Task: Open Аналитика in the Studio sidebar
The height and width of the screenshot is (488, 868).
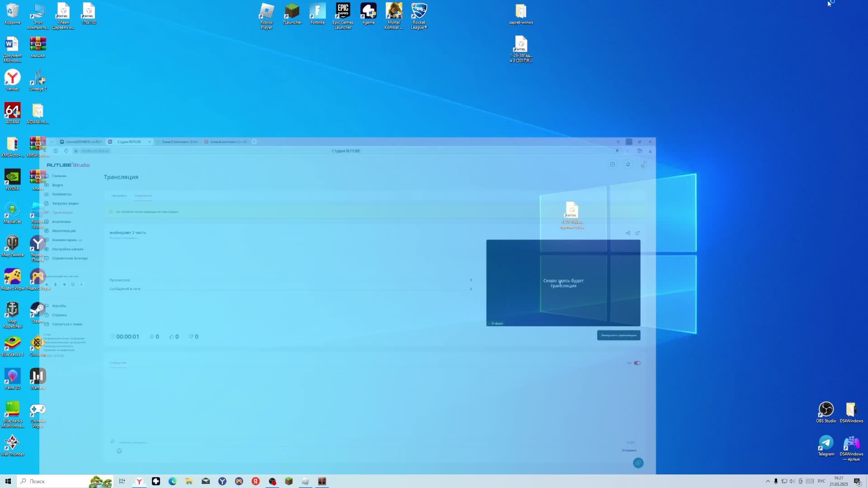Action: (x=61, y=222)
